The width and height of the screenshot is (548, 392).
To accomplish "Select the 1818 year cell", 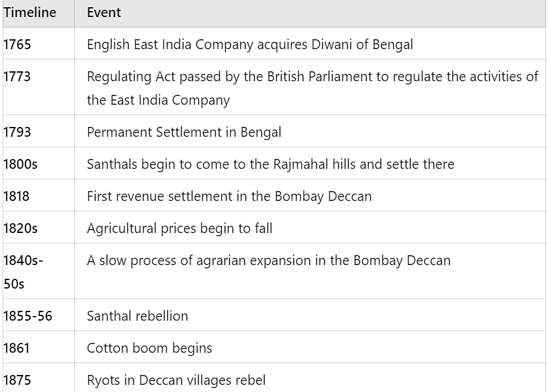I will point(17,196).
